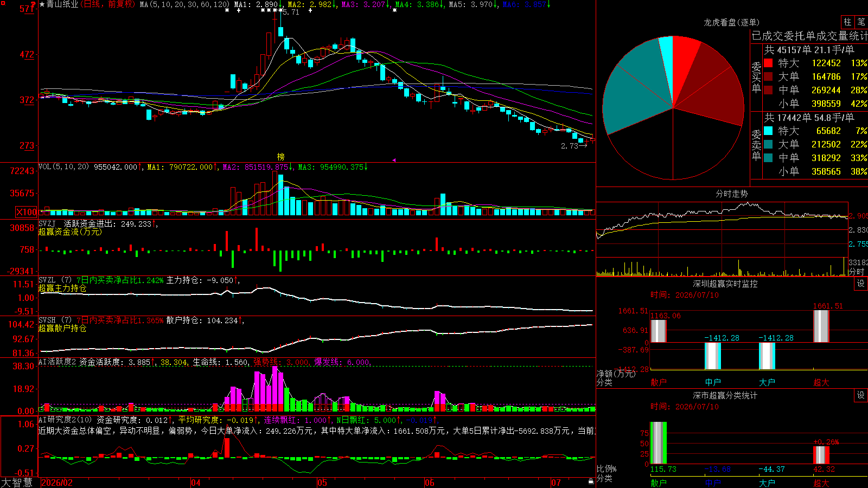The image size is (868, 488).
Task: Click the 06 month marker on the time axis
Action: pos(430,483)
